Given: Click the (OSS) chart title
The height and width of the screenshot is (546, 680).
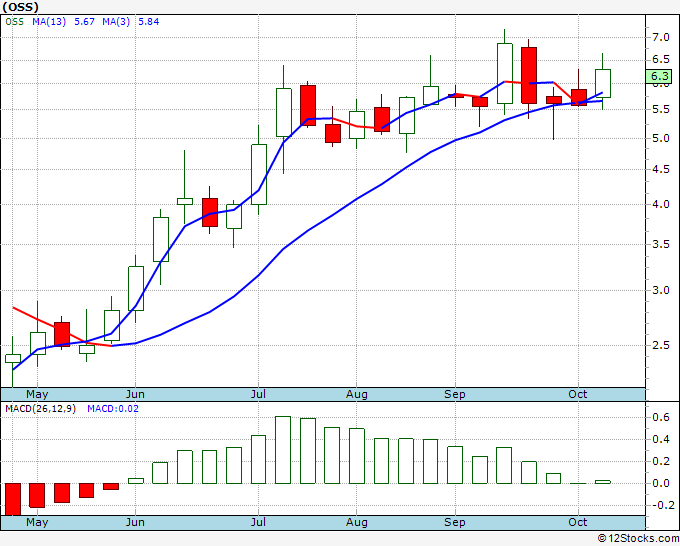Looking at the screenshot, I should click(20, 7).
